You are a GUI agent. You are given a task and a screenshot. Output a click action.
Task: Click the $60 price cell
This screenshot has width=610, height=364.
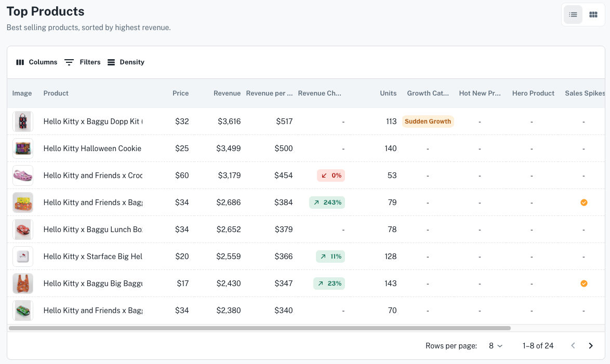click(x=182, y=176)
